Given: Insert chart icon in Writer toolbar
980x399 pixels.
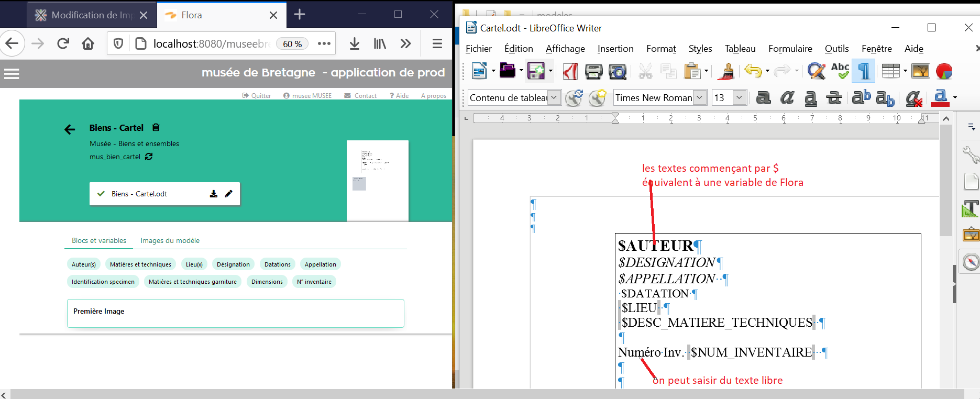Looking at the screenshot, I should pyautogui.click(x=944, y=71).
